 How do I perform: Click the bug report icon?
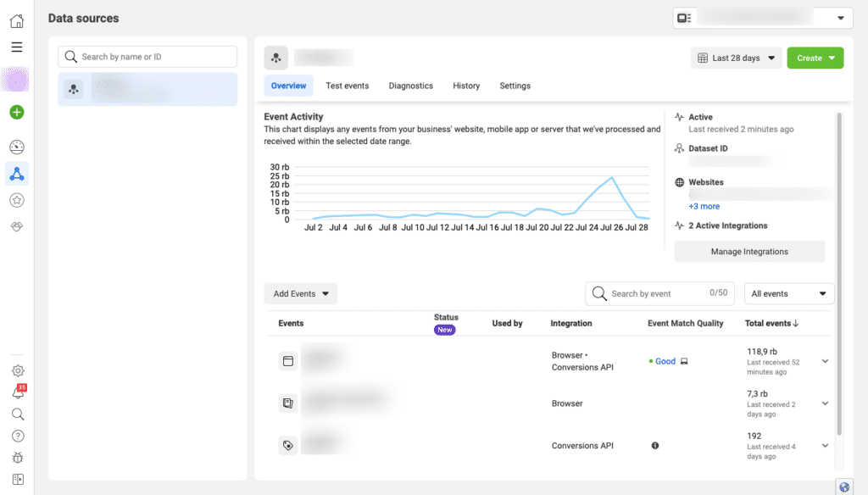18,458
